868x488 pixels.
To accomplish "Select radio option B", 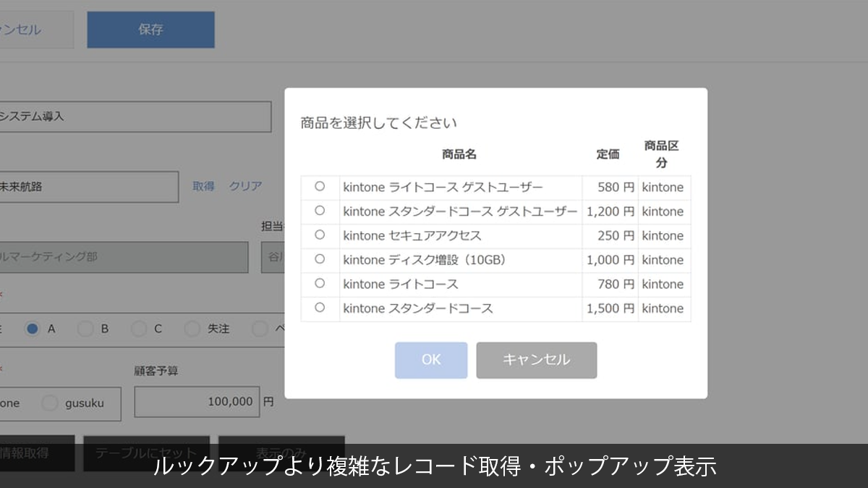I will point(85,329).
